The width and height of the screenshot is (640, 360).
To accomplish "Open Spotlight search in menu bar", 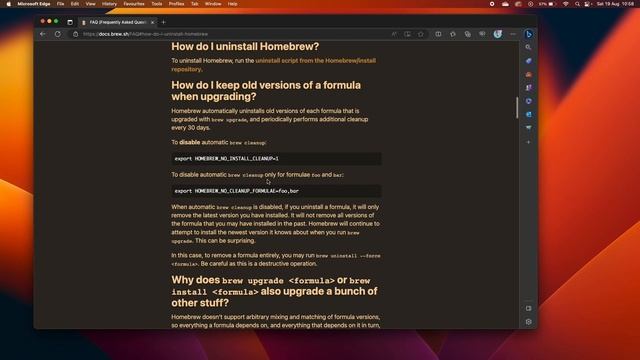I will [x=577, y=4].
